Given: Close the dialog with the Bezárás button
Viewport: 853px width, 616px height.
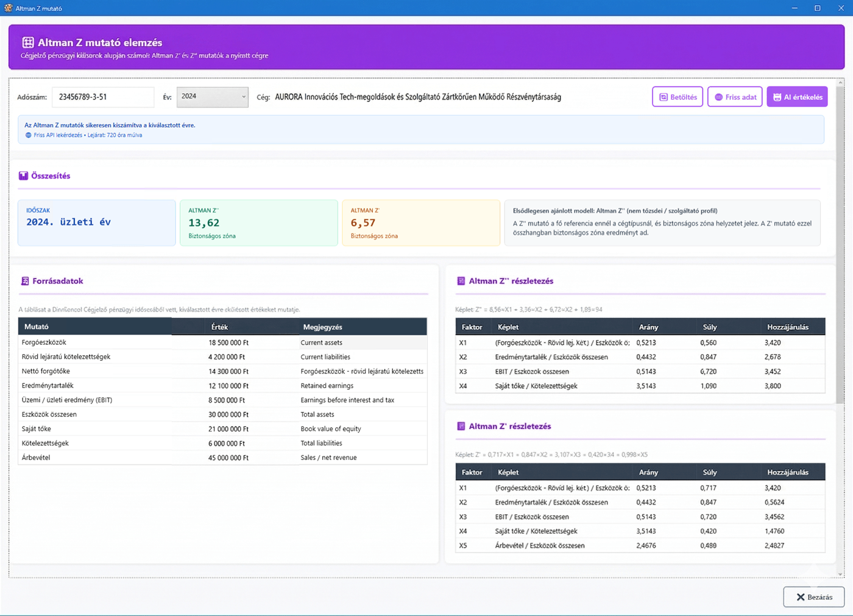Looking at the screenshot, I should 813,597.
